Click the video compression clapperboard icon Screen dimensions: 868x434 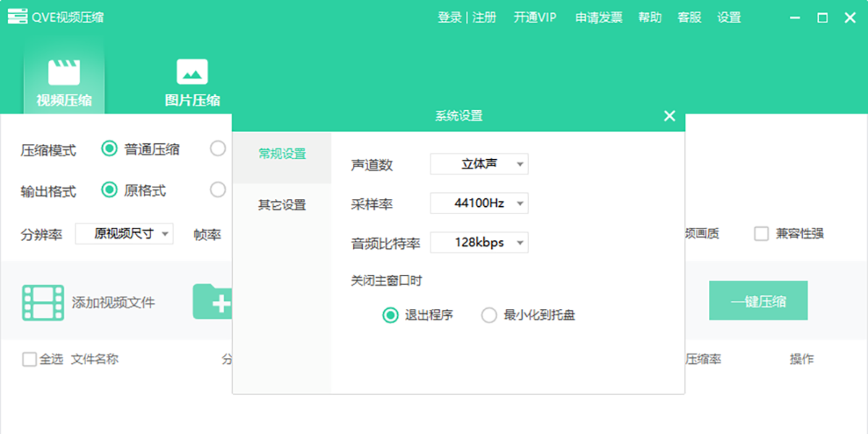click(x=64, y=72)
